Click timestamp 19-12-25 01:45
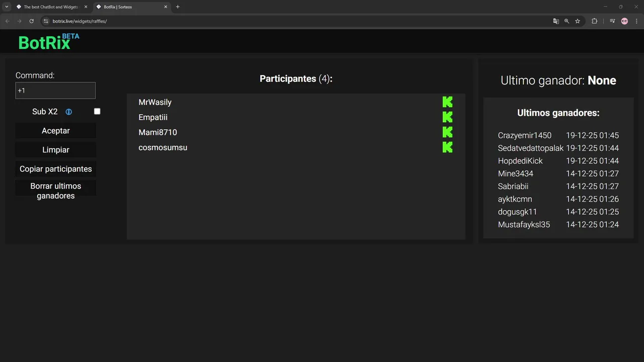644x362 pixels. 592,135
